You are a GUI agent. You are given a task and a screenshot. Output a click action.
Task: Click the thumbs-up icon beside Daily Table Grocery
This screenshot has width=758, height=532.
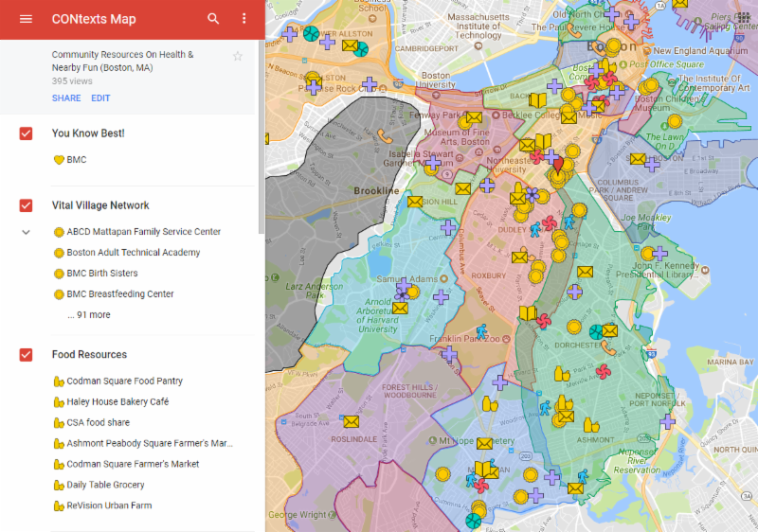coord(58,486)
